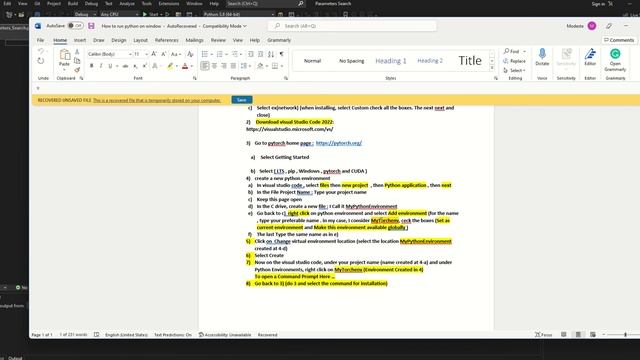Apply red font color
The width and height of the screenshot is (640, 360).
click(185, 66)
